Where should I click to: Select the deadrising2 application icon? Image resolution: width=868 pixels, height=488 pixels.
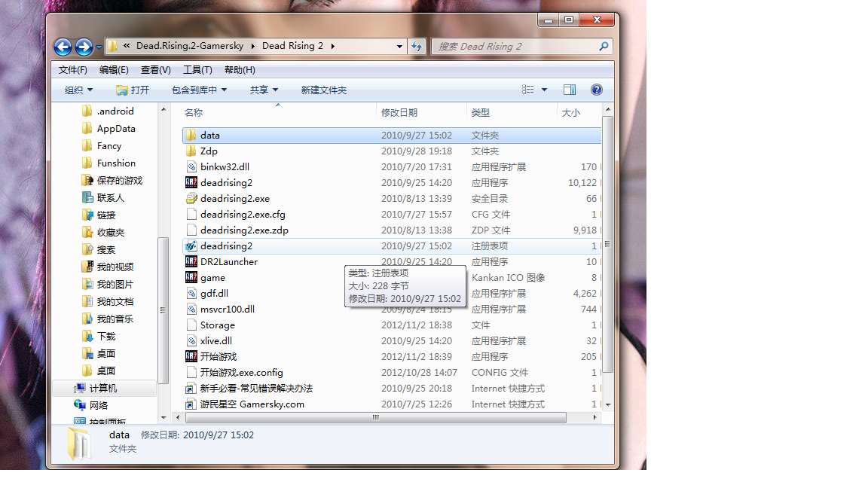point(191,182)
